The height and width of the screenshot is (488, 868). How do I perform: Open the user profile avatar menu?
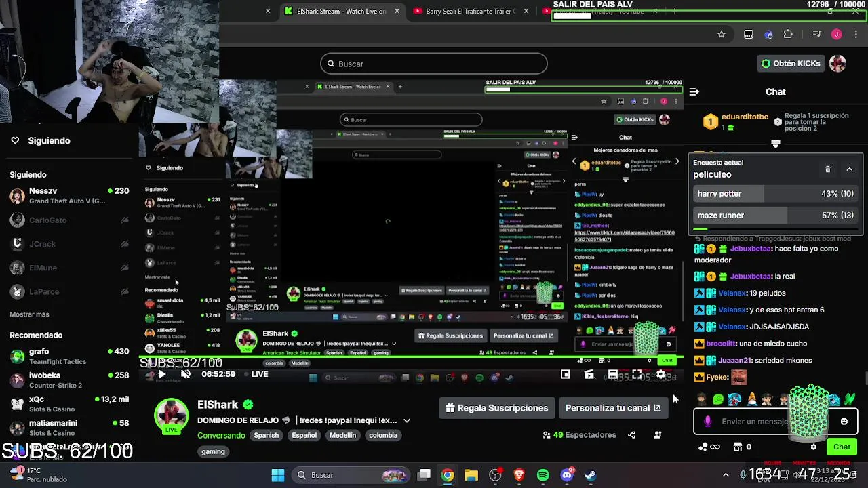(838, 64)
